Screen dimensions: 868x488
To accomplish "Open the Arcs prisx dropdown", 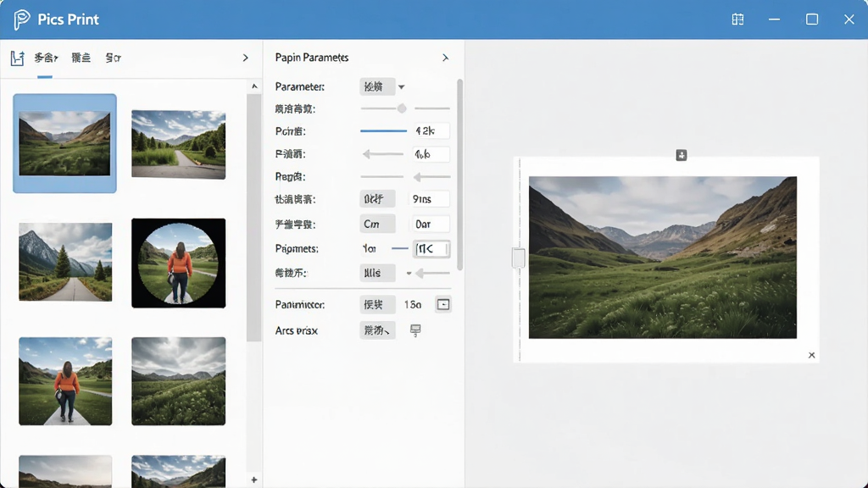I will point(377,330).
